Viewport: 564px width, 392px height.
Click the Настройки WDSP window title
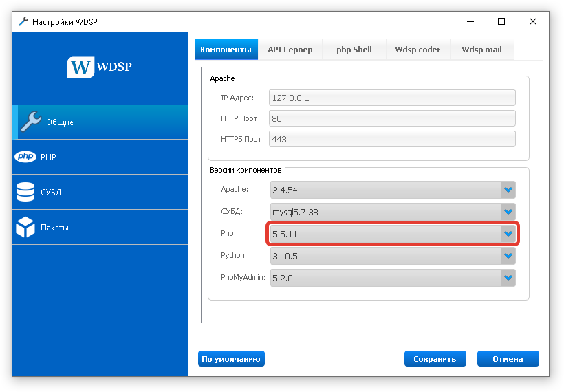tap(65, 21)
